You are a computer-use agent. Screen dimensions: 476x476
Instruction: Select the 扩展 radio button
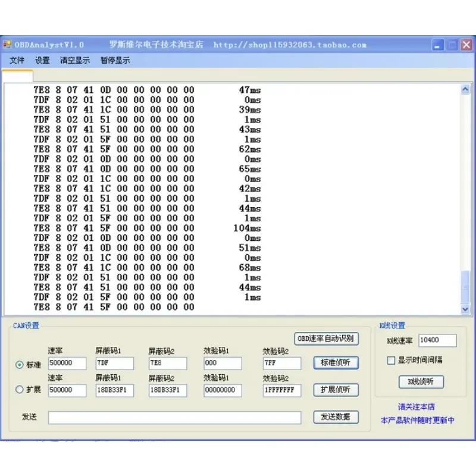pyautogui.click(x=20, y=389)
